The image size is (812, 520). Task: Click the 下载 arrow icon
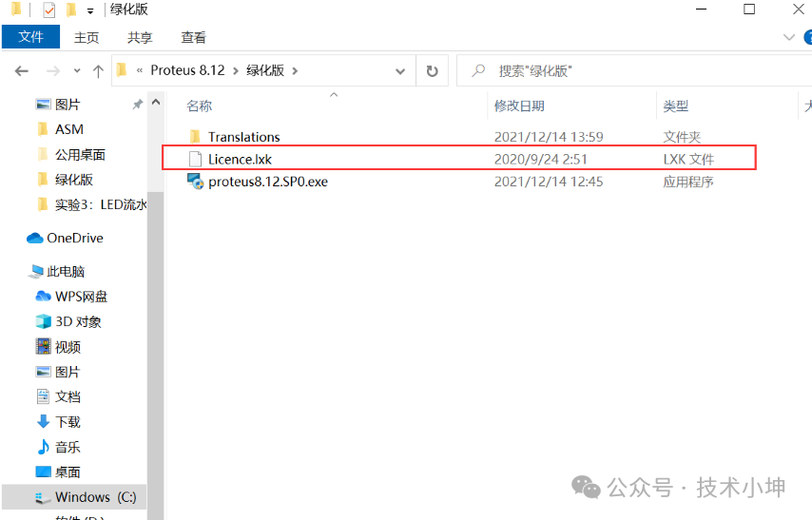(x=43, y=421)
